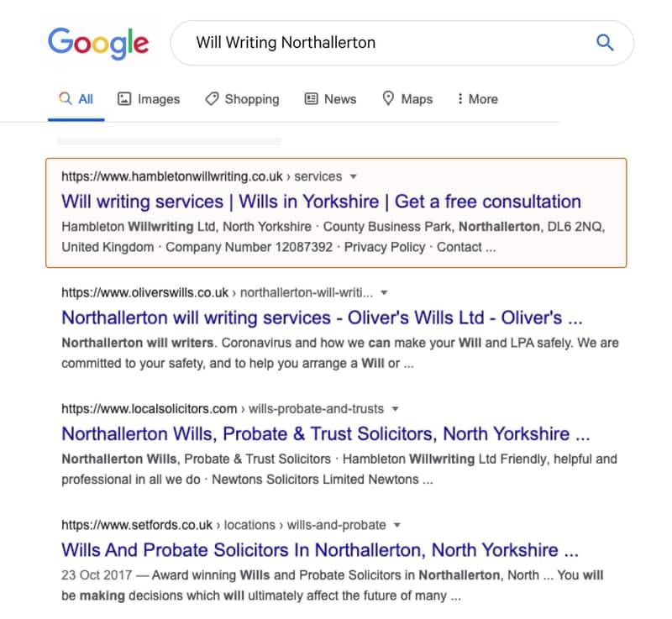The height and width of the screenshot is (619, 672).
Task: Click the Maps pin icon
Action: click(x=388, y=98)
